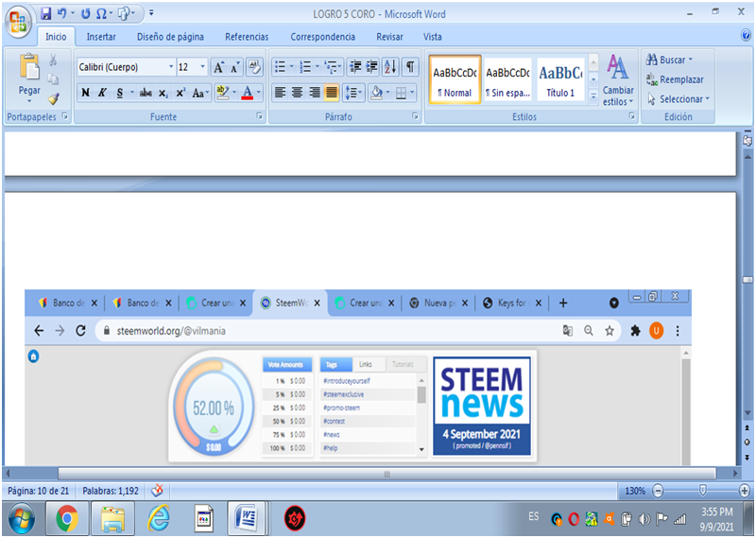The image size is (756, 538).
Task: Open the Seleccionar dropdown
Action: coord(679,99)
